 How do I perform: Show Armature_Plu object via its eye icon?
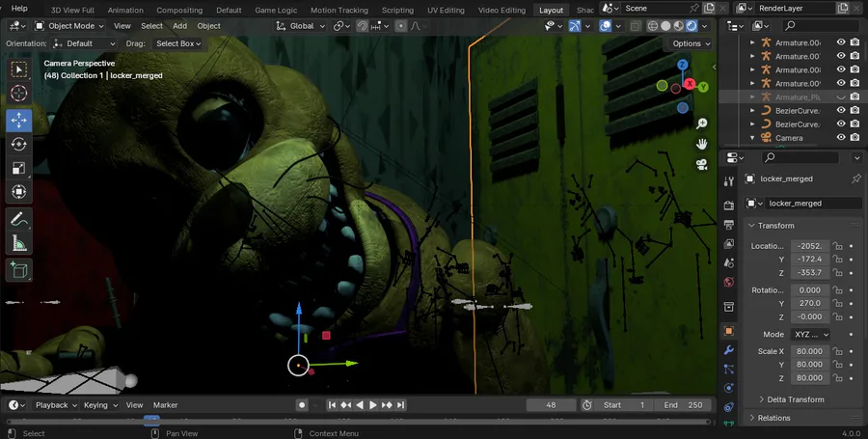[x=841, y=96]
